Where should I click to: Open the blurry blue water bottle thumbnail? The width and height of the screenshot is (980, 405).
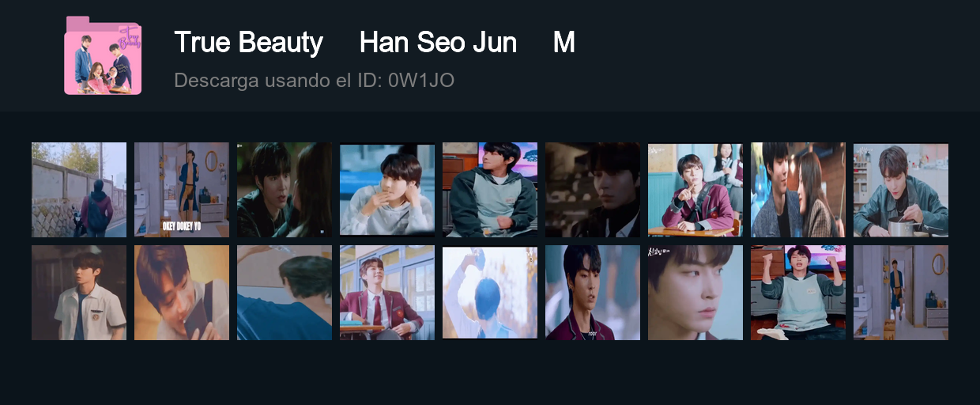pyautogui.click(x=490, y=293)
